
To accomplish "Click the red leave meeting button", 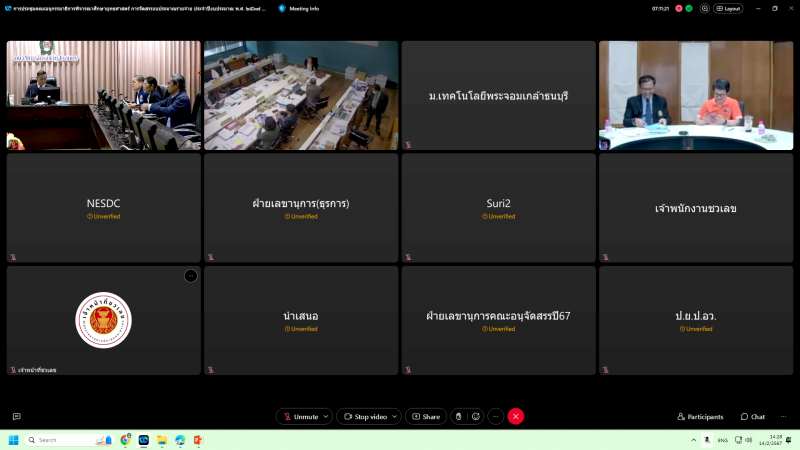I will [516, 416].
